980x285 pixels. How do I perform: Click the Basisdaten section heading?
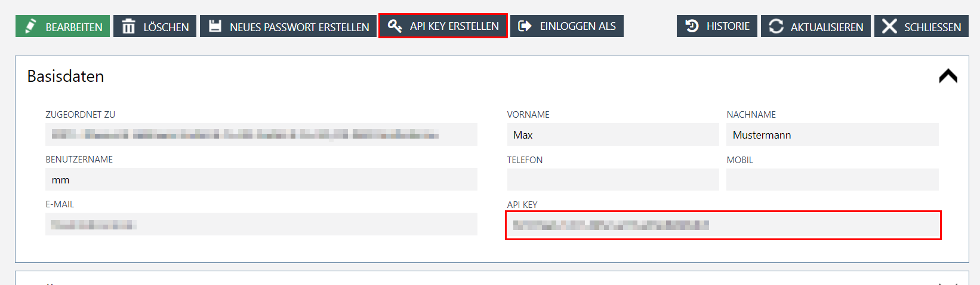pyautogui.click(x=66, y=76)
